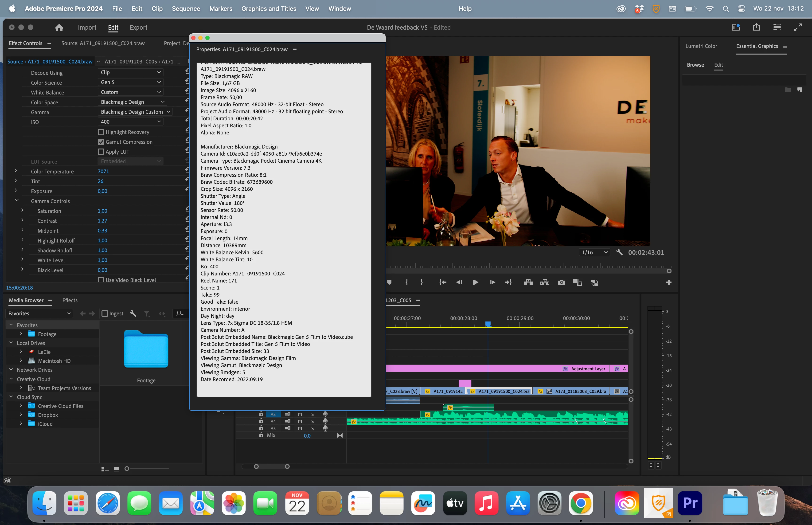This screenshot has width=812, height=525.
Task: Go to In point icon
Action: click(443, 282)
